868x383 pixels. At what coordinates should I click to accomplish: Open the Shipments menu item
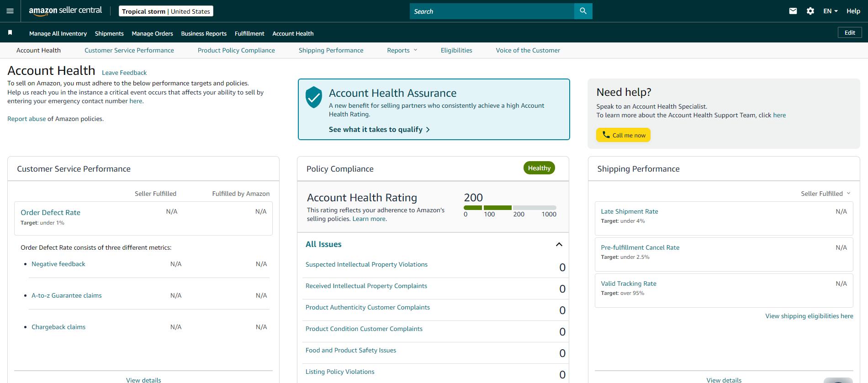pyautogui.click(x=109, y=33)
